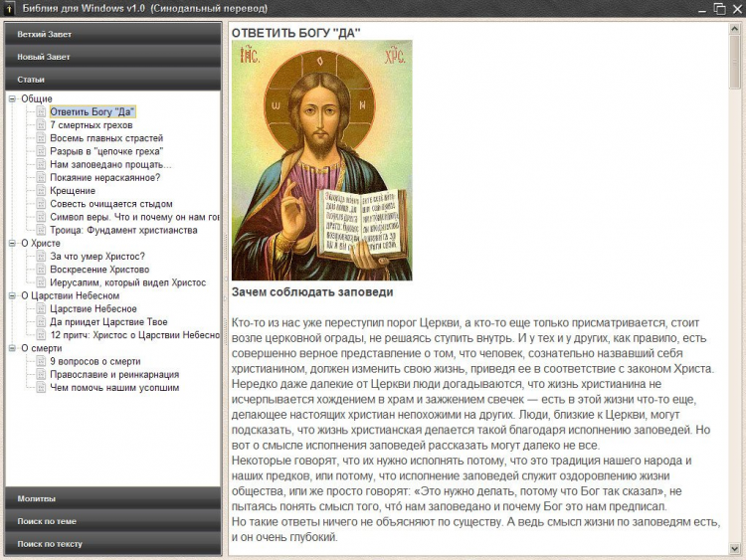This screenshot has width=746, height=560.
Task: Open Поиск по теме panel
Action: [x=113, y=521]
